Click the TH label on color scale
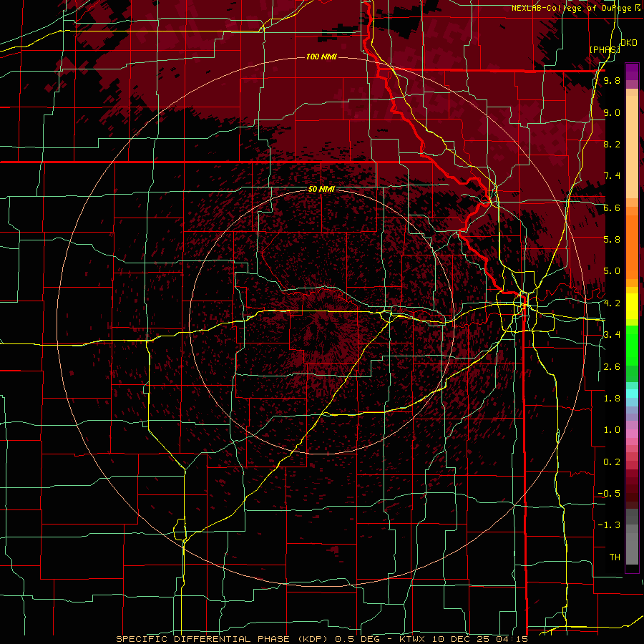This screenshot has width=644, height=644. pos(615,557)
